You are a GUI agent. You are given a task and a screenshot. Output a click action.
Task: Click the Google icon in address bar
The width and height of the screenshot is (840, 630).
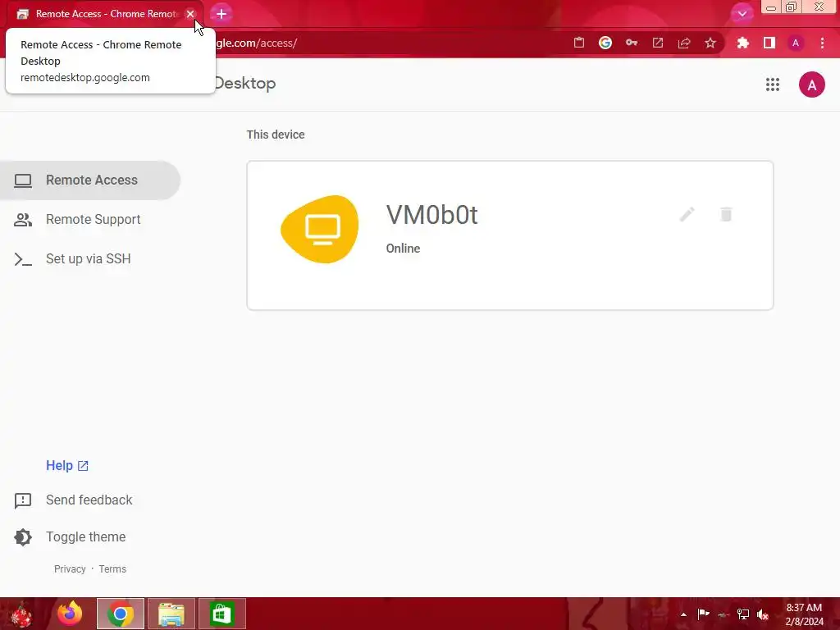(x=605, y=43)
